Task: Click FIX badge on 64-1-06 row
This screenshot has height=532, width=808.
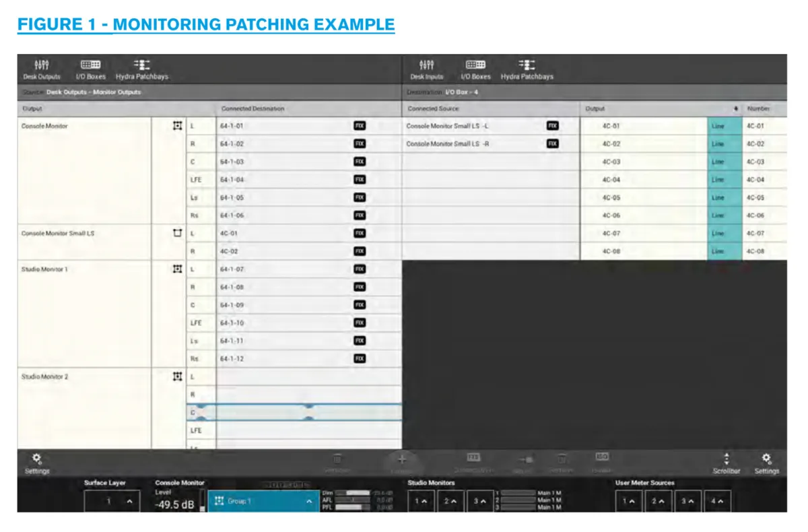Action: point(360,215)
